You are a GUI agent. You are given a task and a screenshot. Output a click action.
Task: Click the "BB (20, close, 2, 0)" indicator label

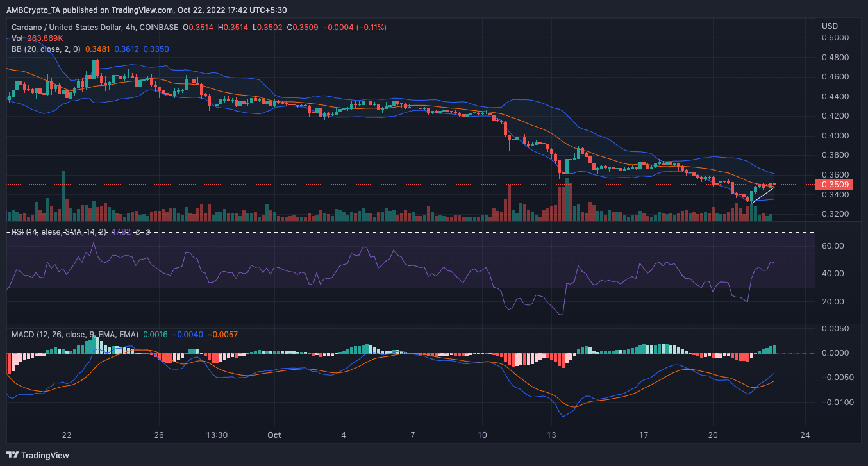point(47,49)
